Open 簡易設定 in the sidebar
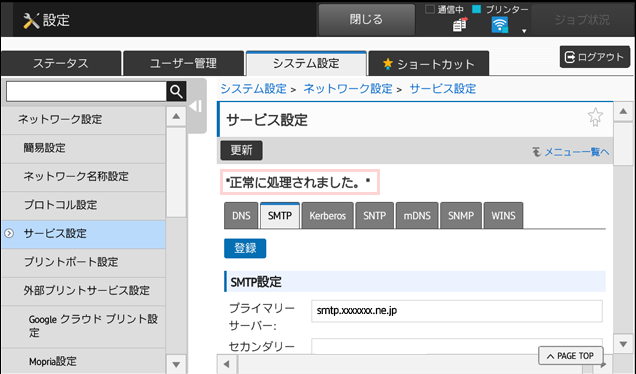 pyautogui.click(x=84, y=148)
